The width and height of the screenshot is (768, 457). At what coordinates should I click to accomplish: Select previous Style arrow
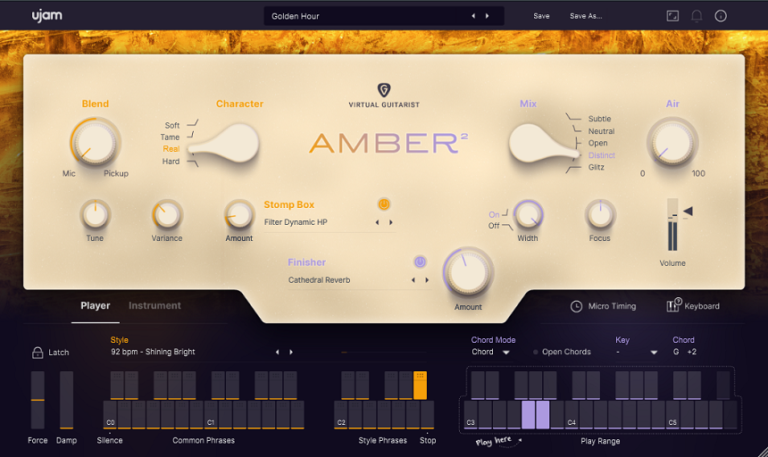coord(277,352)
